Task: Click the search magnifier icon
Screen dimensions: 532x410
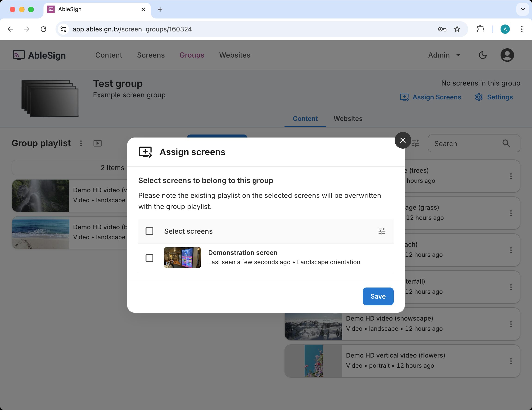Action: click(x=506, y=143)
